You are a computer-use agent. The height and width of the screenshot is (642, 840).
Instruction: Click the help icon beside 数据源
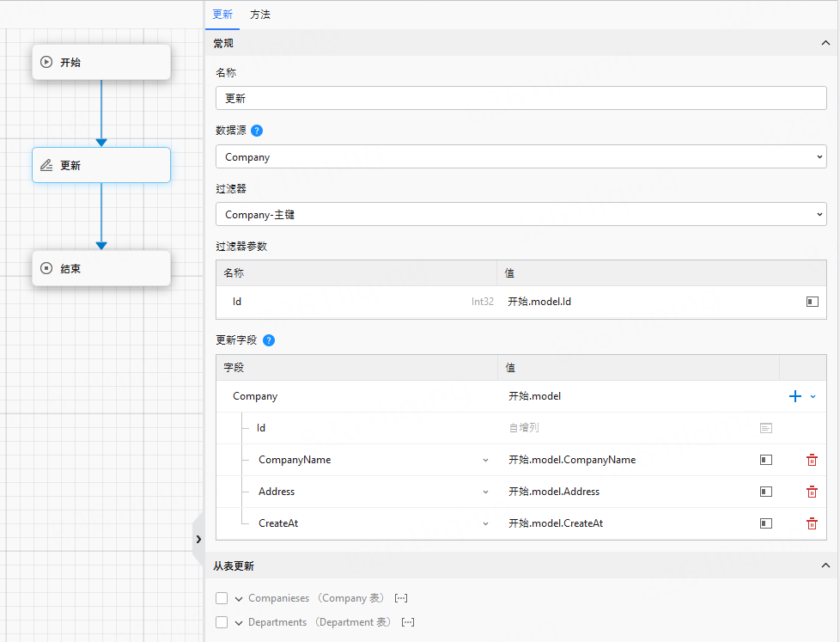point(257,131)
